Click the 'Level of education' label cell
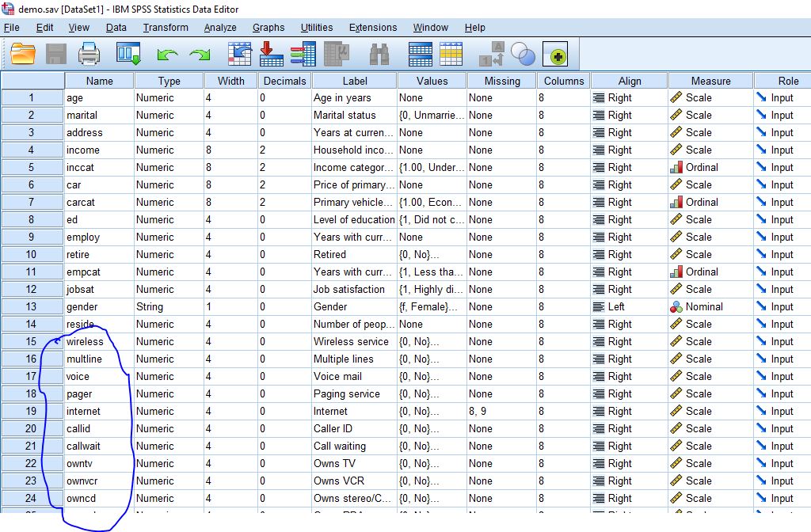The width and height of the screenshot is (811, 532). (x=355, y=219)
